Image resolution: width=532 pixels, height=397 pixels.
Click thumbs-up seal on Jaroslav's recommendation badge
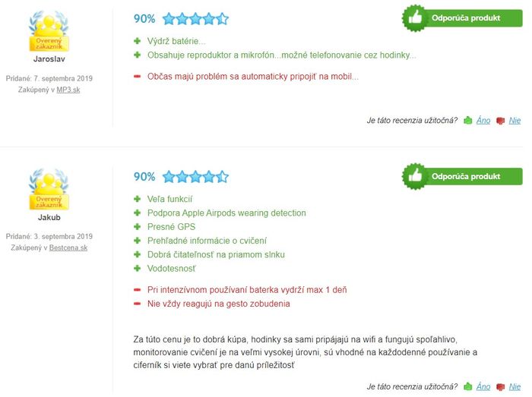click(415, 18)
